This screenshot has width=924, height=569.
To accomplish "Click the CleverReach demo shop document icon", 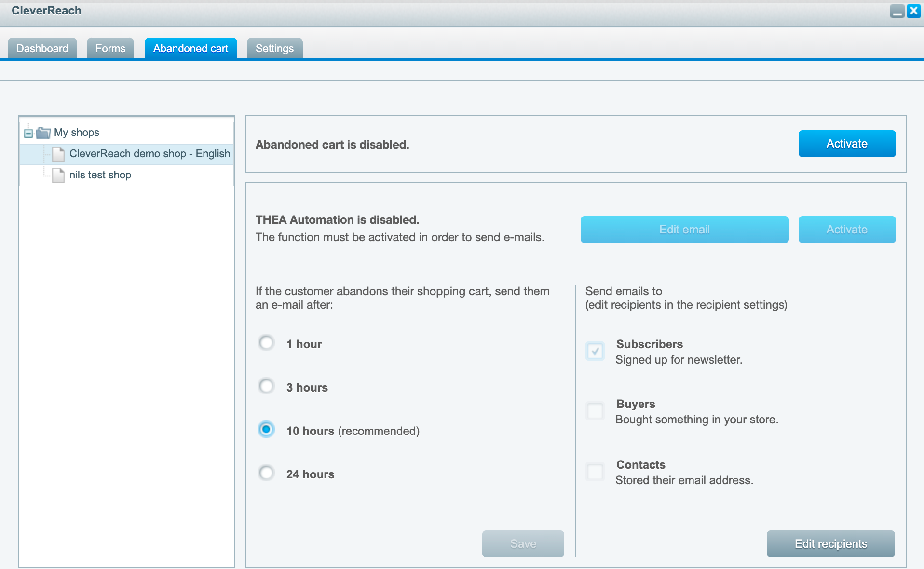I will 58,154.
